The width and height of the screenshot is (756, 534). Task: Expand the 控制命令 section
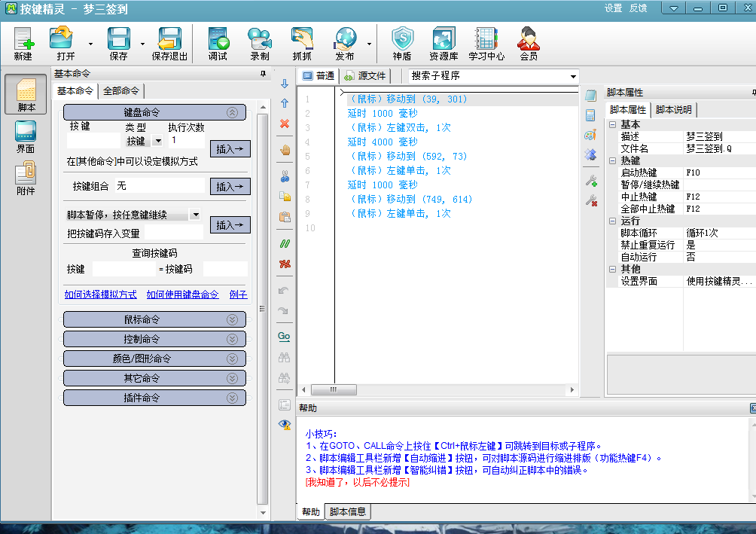point(233,339)
